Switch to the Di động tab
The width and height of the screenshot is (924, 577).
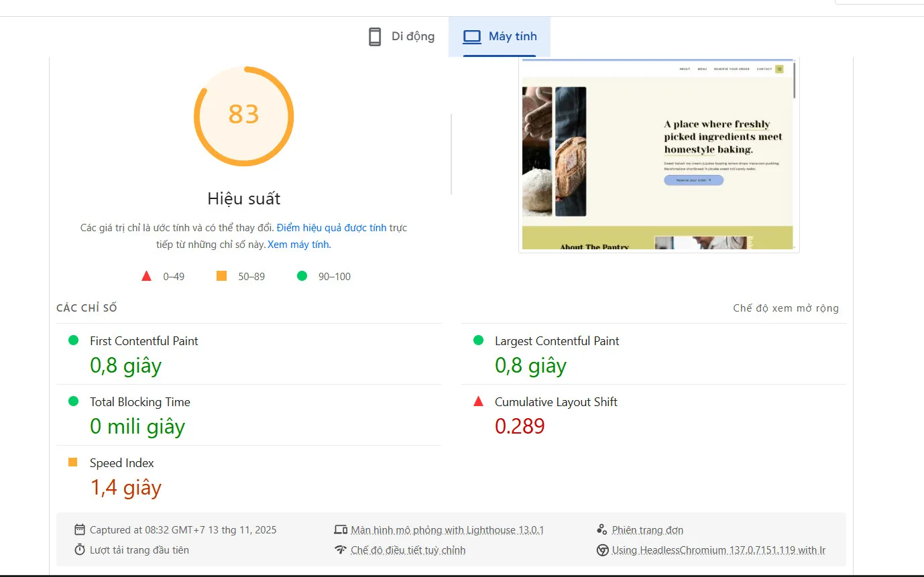400,36
